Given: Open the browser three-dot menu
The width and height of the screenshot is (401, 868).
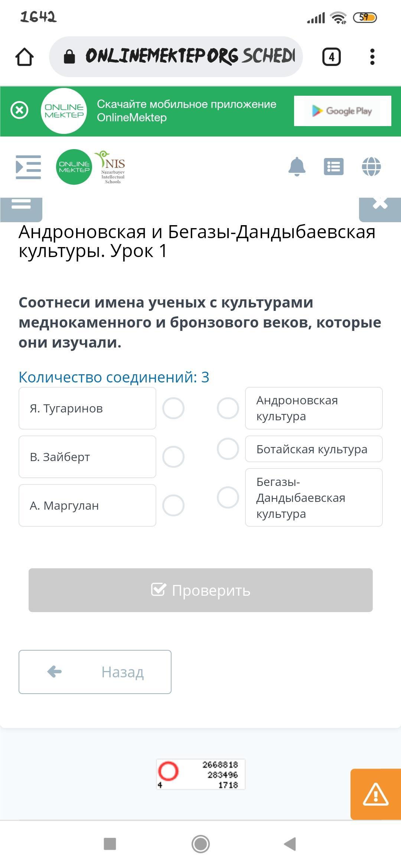Looking at the screenshot, I should [372, 57].
